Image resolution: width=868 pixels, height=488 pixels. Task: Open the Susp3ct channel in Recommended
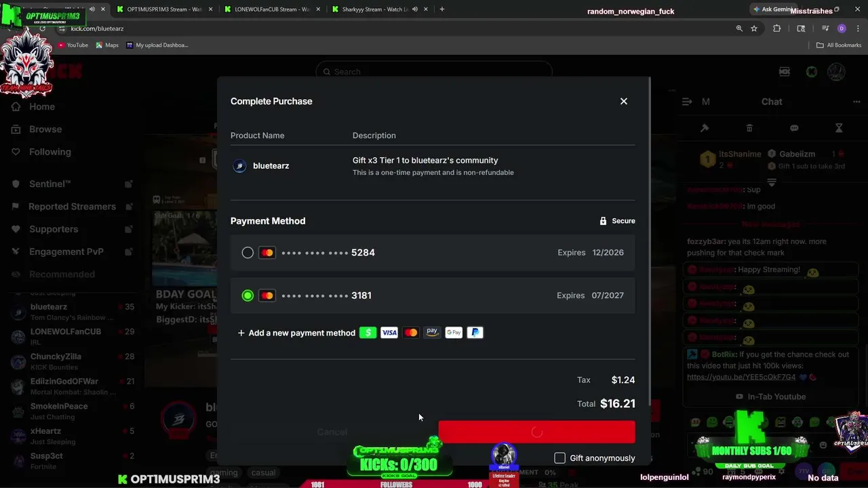pos(71,460)
